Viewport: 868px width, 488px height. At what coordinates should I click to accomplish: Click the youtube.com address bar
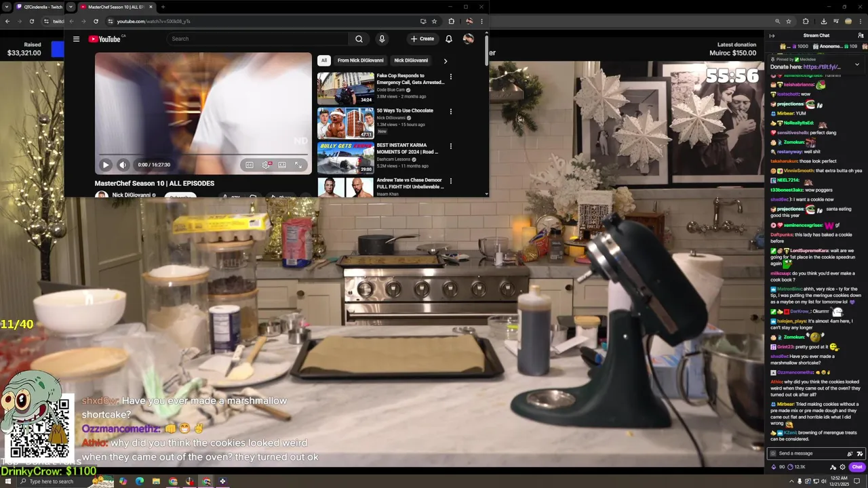[x=264, y=21]
